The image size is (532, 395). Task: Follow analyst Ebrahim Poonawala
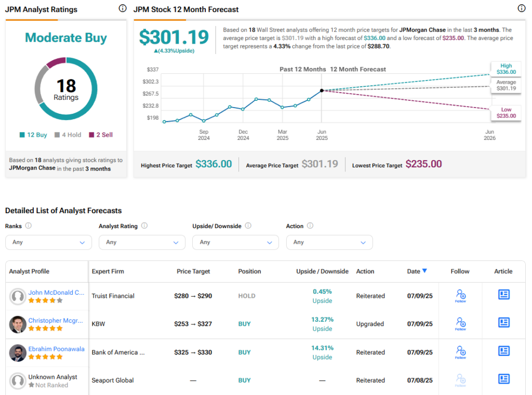460,352
